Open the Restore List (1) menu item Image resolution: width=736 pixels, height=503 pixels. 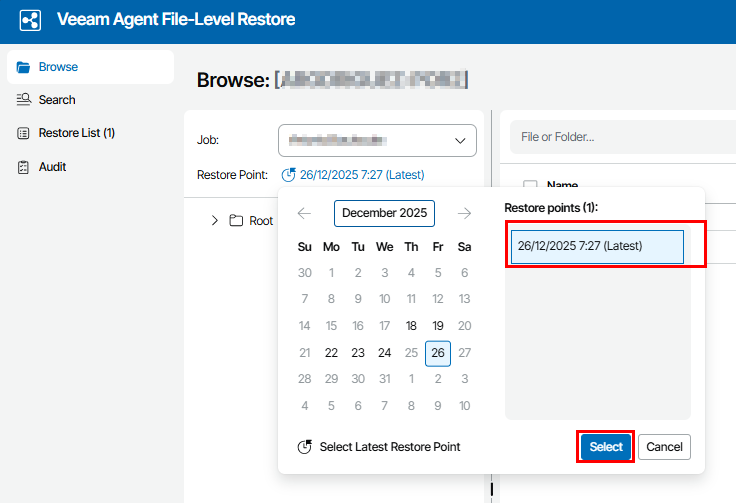(77, 133)
